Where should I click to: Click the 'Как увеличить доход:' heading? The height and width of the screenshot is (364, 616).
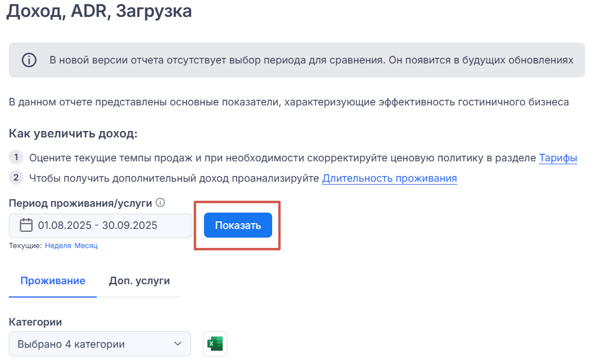[73, 133]
